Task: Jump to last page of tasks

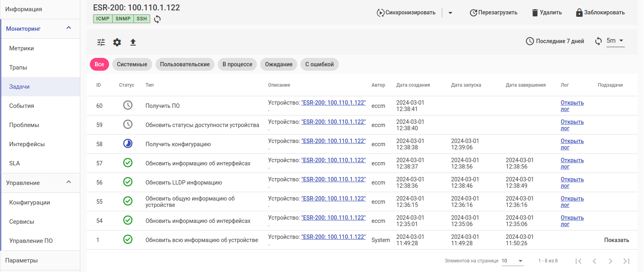Action: [626, 261]
